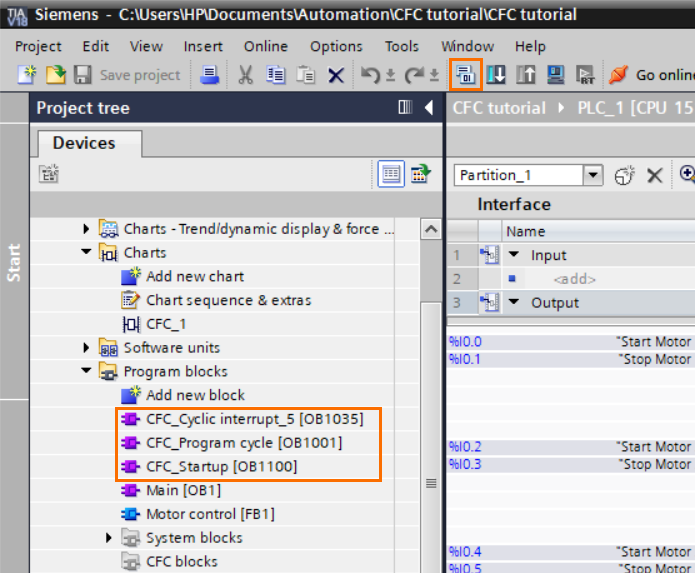Click the Save project floppy icon
695x573 pixels.
click(x=82, y=75)
